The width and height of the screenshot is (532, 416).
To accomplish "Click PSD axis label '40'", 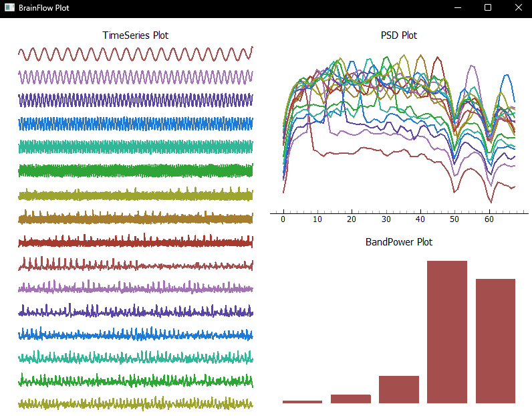I will (x=420, y=219).
